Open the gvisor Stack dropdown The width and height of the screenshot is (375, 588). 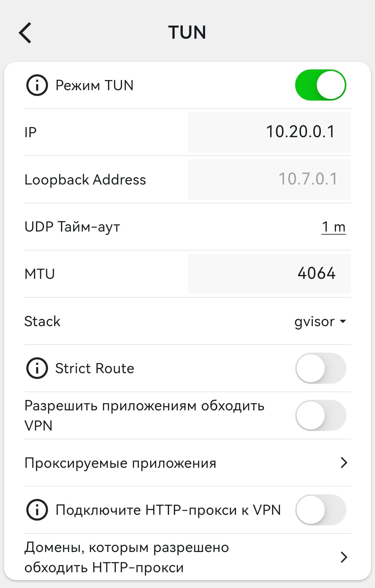point(320,321)
